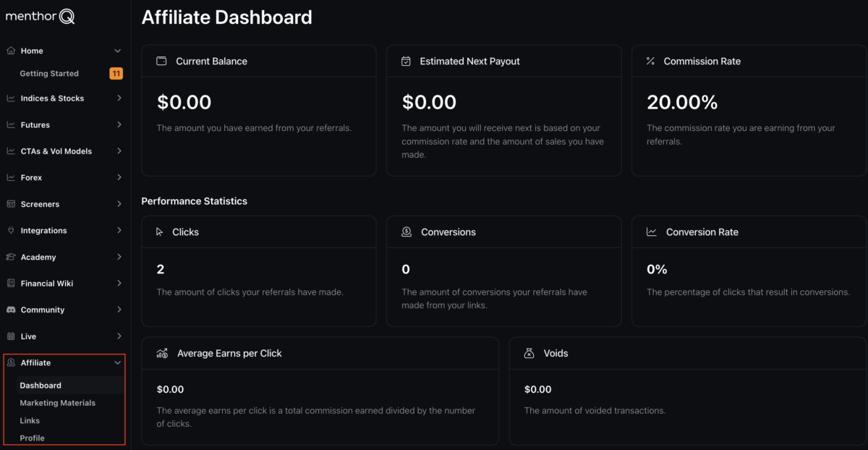
Task: Click the menthorQ logo
Action: point(41,16)
